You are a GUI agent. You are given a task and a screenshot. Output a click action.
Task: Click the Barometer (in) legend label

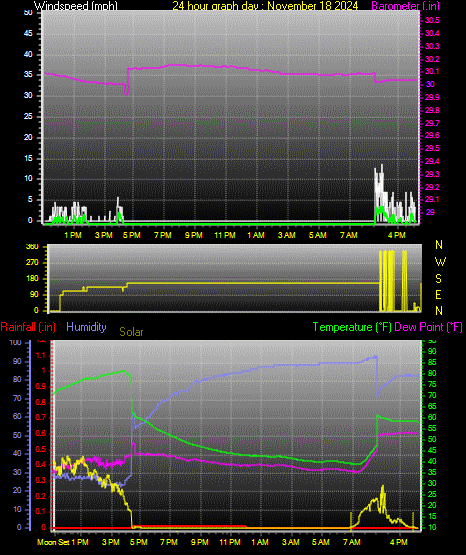405,6
